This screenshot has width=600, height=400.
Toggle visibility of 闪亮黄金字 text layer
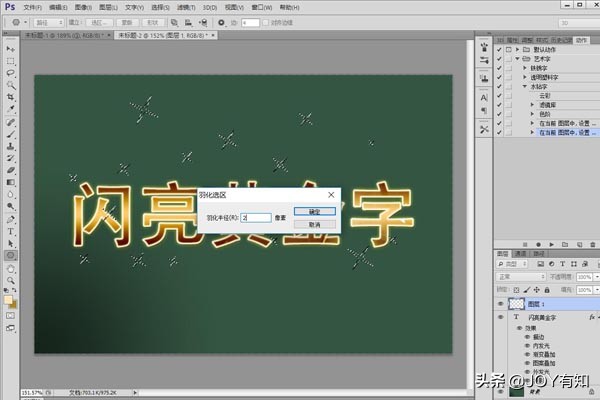(501, 317)
